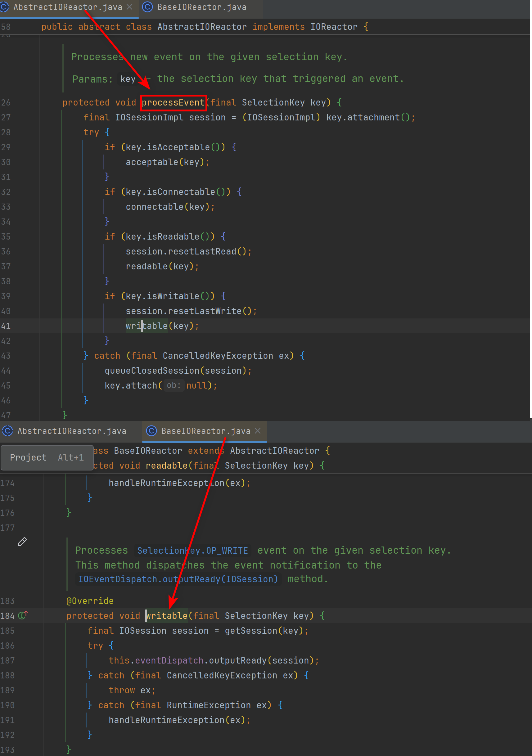This screenshot has height=756, width=532.
Task: Click the class icon on top AbstractIOReactor tab
Action: point(4,7)
